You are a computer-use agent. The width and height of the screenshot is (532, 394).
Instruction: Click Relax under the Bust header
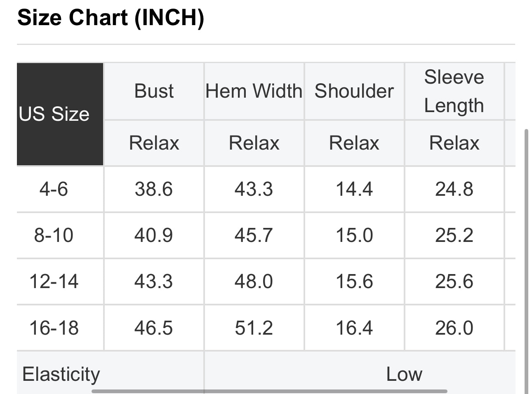154,143
